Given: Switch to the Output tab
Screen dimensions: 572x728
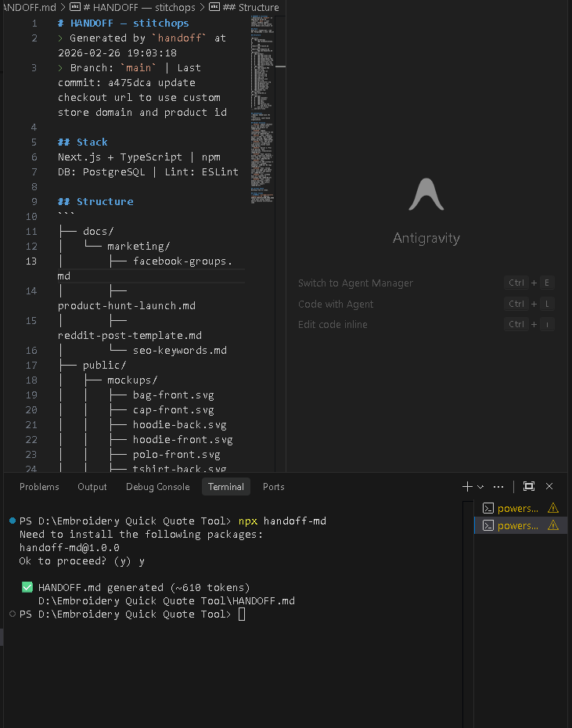Looking at the screenshot, I should pyautogui.click(x=92, y=487).
